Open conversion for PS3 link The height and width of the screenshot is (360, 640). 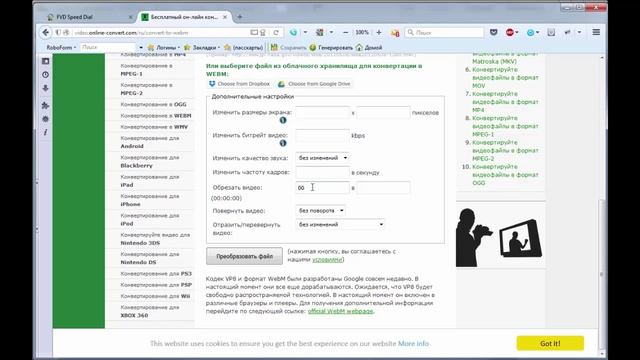click(x=156, y=273)
